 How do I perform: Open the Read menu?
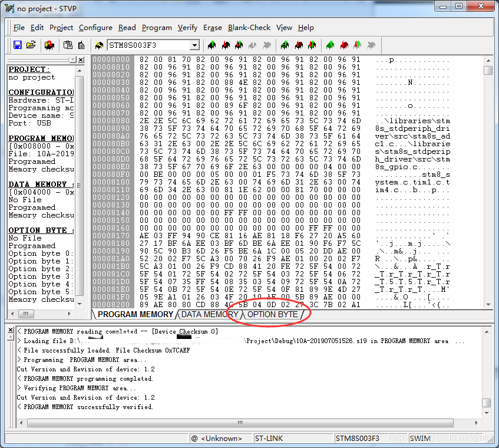[127, 28]
